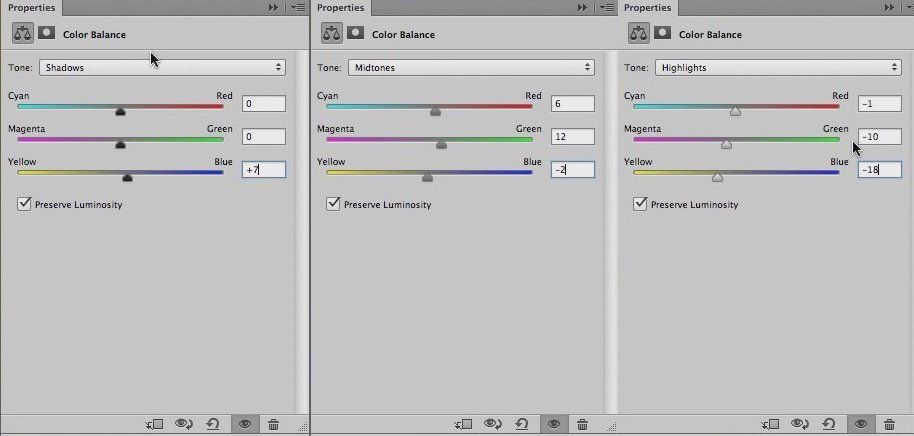Click Magenta-Green slider handle in Highlights panel
This screenshot has height=436, width=914.
[x=726, y=145]
